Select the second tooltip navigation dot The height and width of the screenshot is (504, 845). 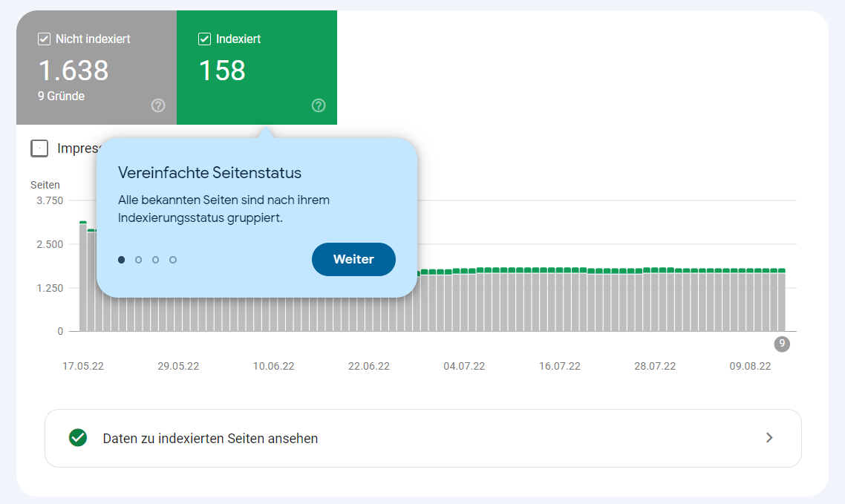pos(138,260)
